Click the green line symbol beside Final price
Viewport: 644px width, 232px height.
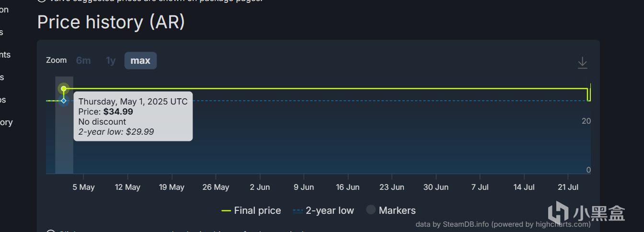click(x=226, y=210)
